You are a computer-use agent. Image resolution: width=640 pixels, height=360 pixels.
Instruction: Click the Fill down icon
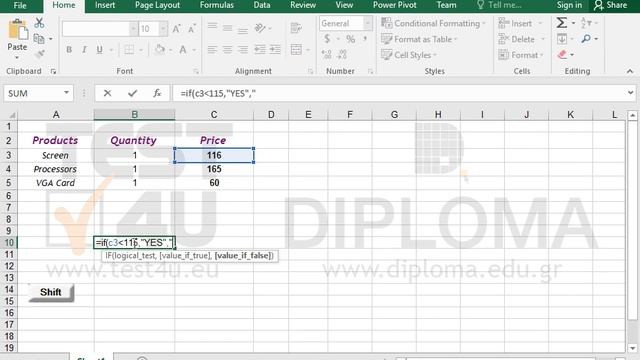click(562, 39)
